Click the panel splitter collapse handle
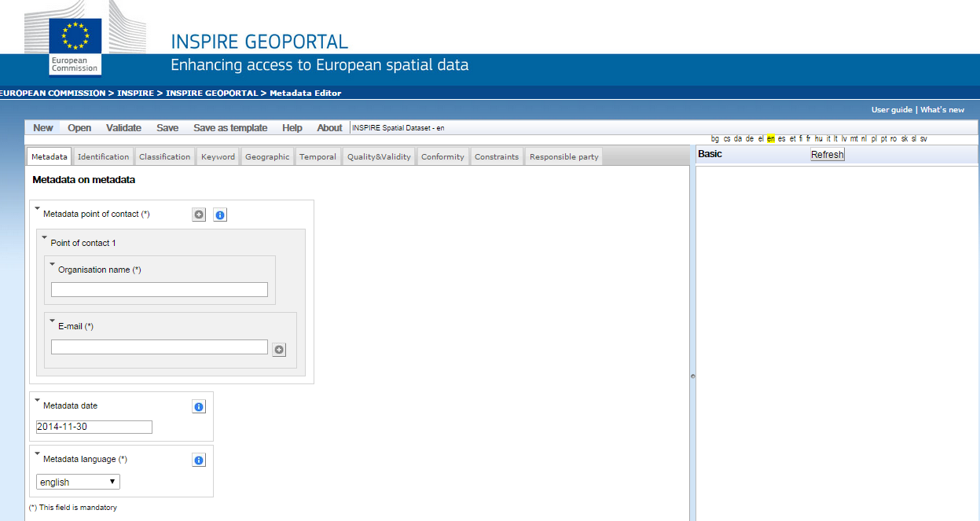 tap(692, 376)
